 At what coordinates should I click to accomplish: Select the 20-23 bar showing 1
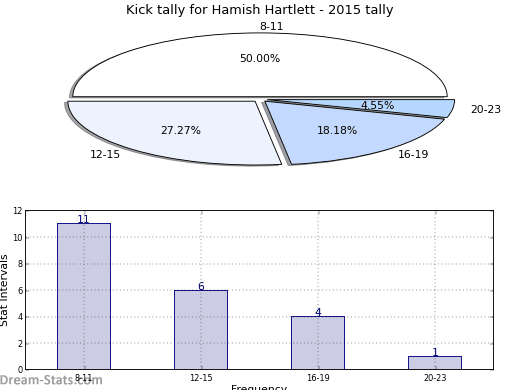coord(435,363)
